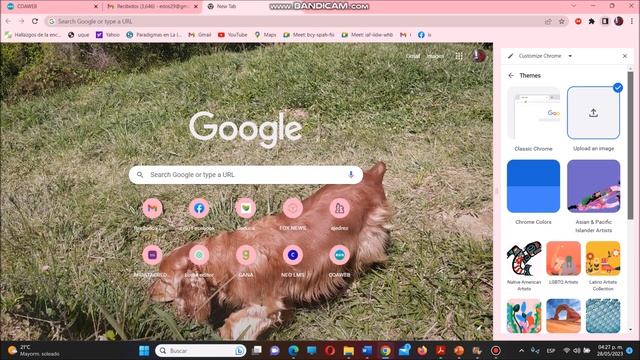Screen dimensions: 640x360
Task: Open Opera browser from taskbar
Action: click(330, 351)
